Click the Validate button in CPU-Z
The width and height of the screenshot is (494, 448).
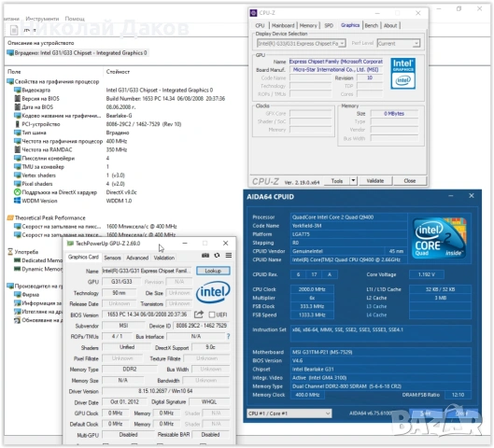(375, 181)
